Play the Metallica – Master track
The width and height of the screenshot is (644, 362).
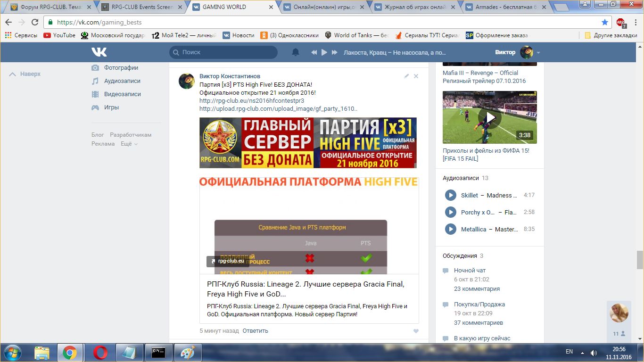451,229
